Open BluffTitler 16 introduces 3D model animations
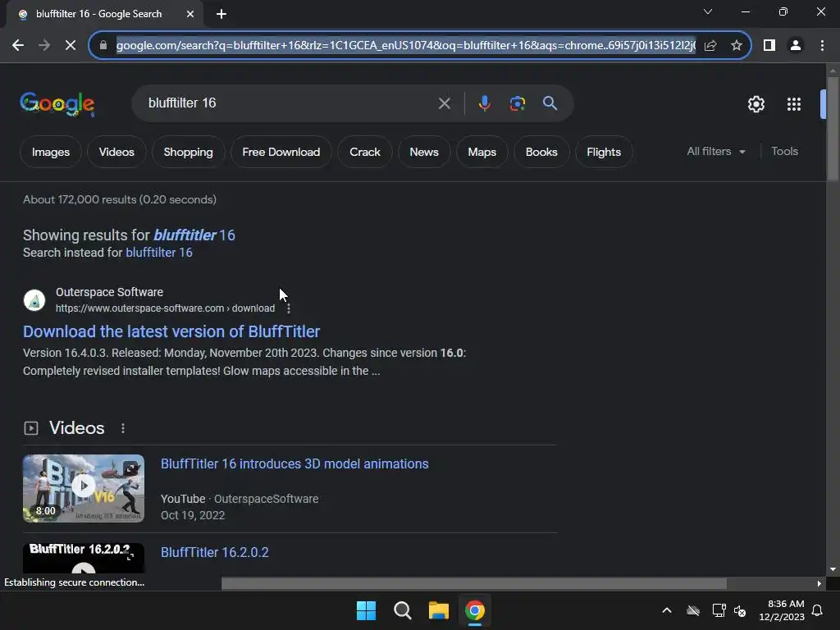Screen dimensions: 840x630 click(294, 464)
